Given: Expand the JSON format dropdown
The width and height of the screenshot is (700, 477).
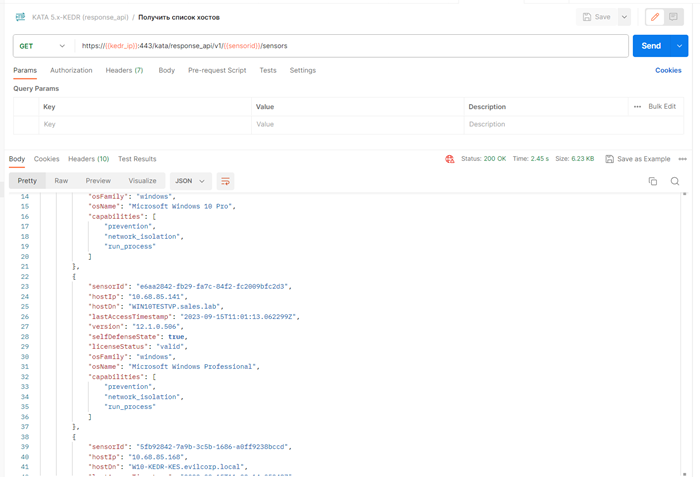Looking at the screenshot, I should point(190,181).
